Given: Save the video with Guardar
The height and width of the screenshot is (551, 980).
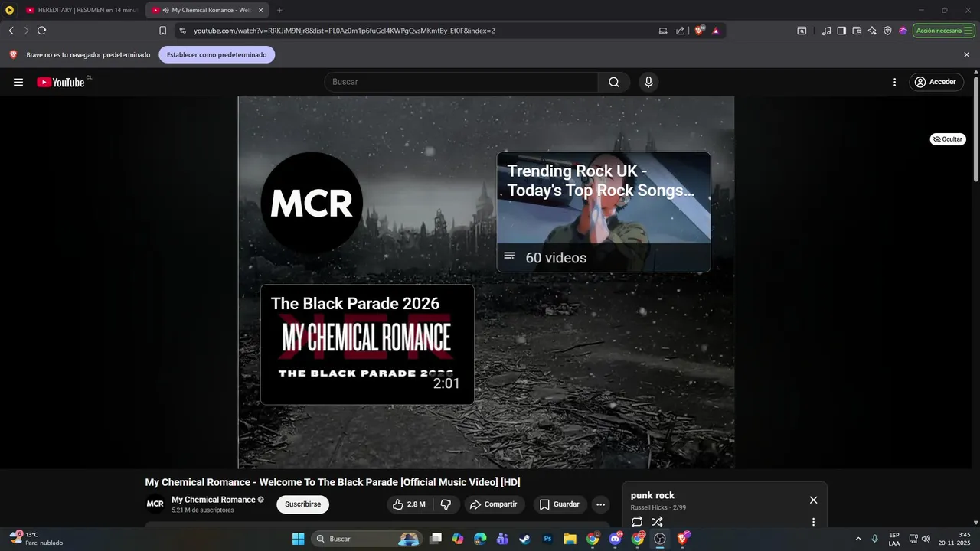Looking at the screenshot, I should pos(559,504).
